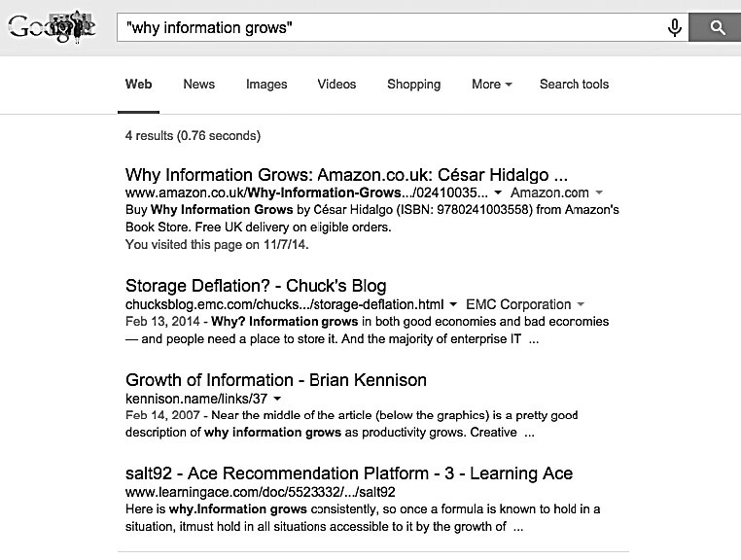
Task: Click the search box with query text
Action: [389, 27]
